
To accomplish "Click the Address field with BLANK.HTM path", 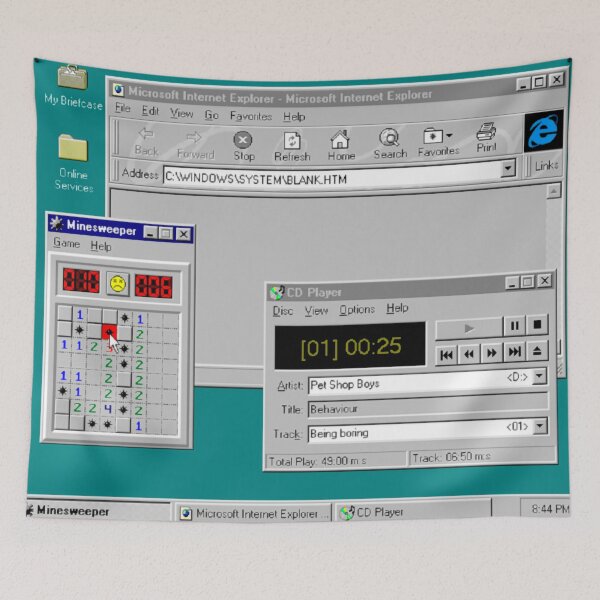I will point(332,176).
